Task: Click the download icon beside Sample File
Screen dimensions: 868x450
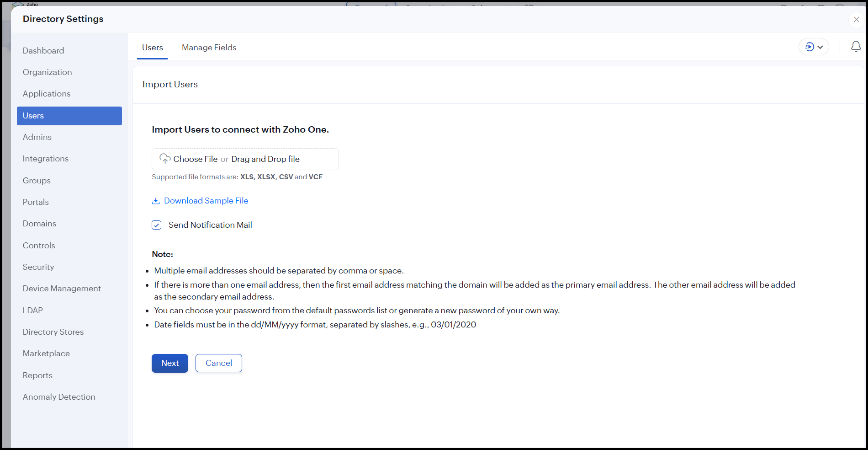Action: click(x=156, y=201)
